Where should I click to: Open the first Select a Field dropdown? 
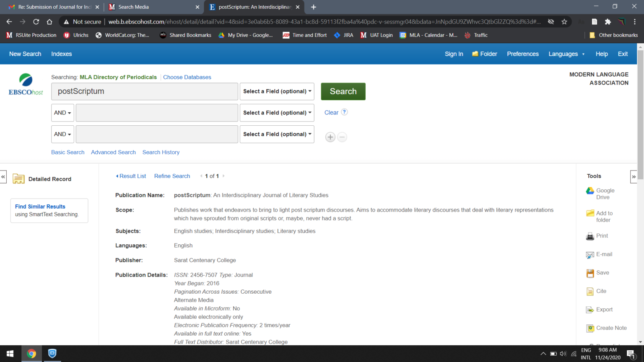click(277, 91)
